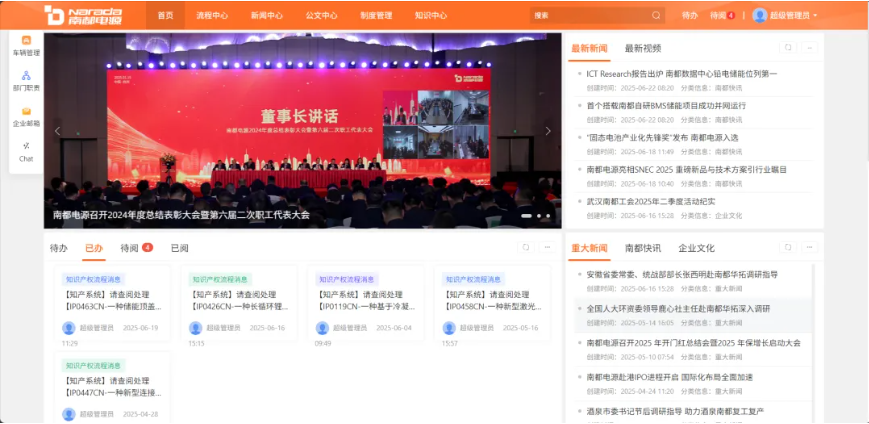
Task: Click the Narada company logo
Action: click(x=83, y=15)
